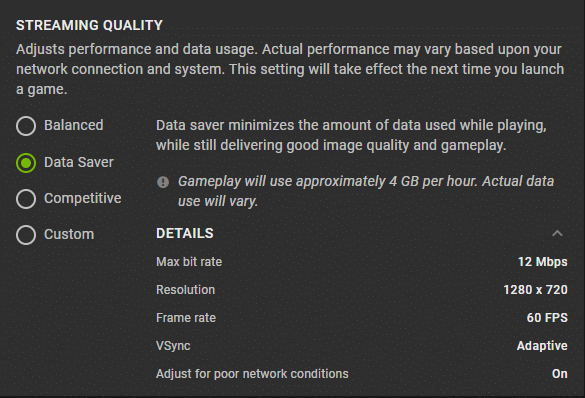The width and height of the screenshot is (585, 398).
Task: Click the Balanced label text
Action: pyautogui.click(x=73, y=125)
